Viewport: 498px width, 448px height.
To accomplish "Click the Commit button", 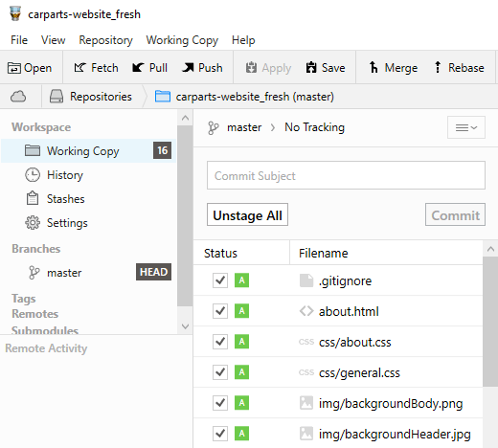I will click(x=455, y=214).
